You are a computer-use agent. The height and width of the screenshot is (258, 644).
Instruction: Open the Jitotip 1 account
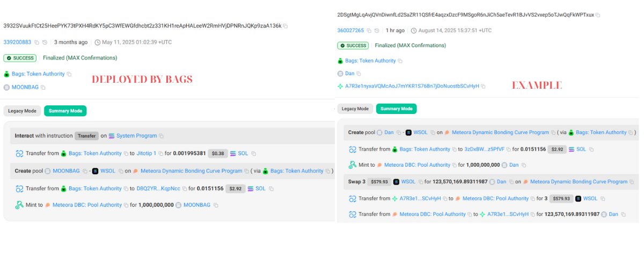point(146,153)
